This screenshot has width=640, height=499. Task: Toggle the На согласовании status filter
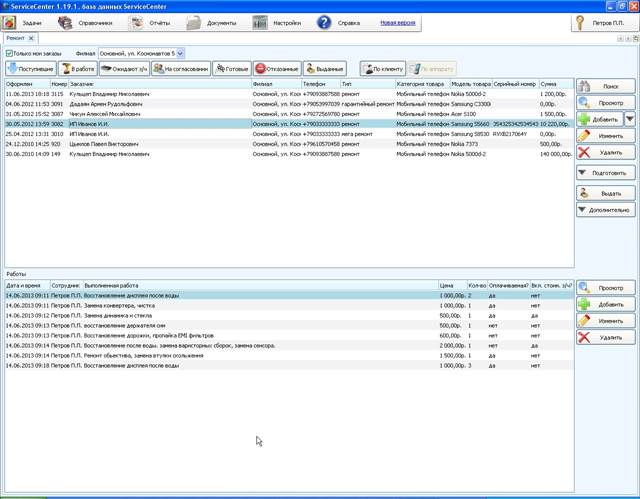tap(181, 69)
